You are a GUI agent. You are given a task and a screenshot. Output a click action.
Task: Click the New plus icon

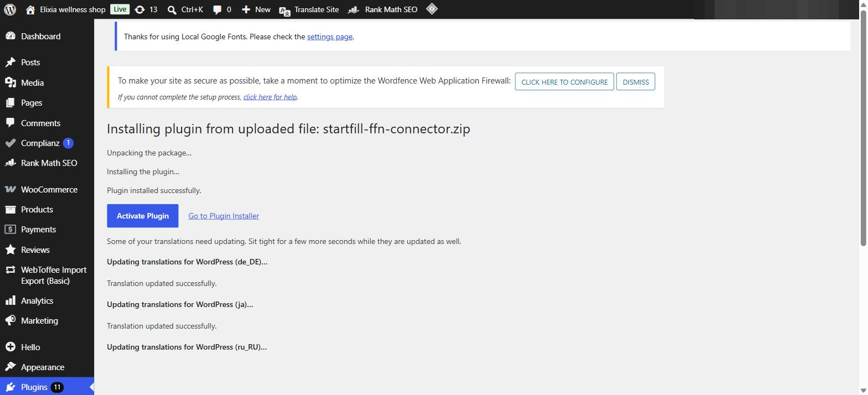coord(246,9)
